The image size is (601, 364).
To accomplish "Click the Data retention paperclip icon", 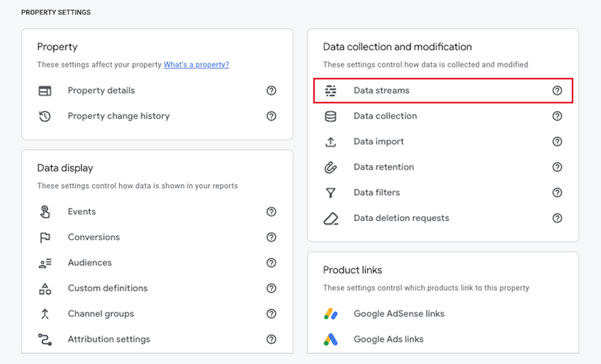I will (x=331, y=167).
